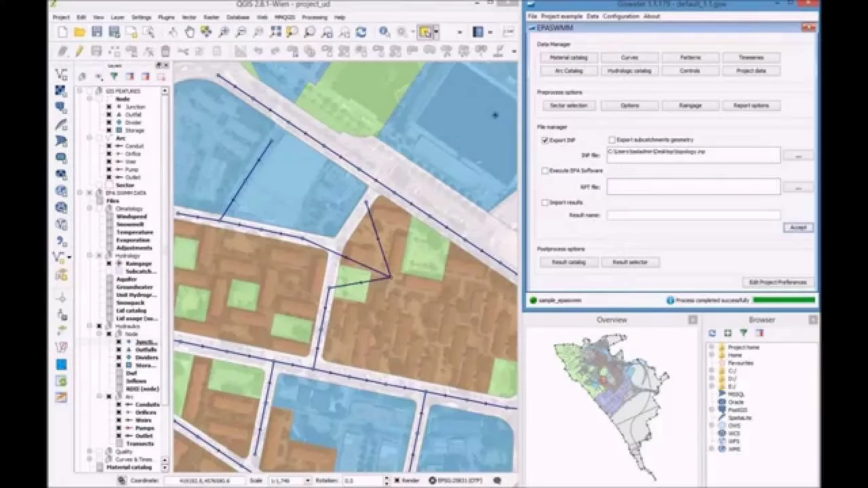868x488 pixels.
Task: Click the INP file path field
Action: 693,155
